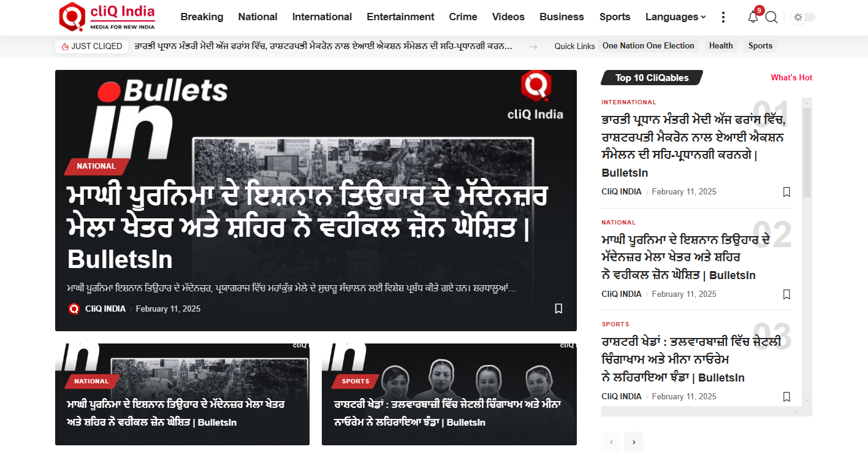The width and height of the screenshot is (868, 468).
Task: Open the International menu item
Action: click(x=322, y=17)
